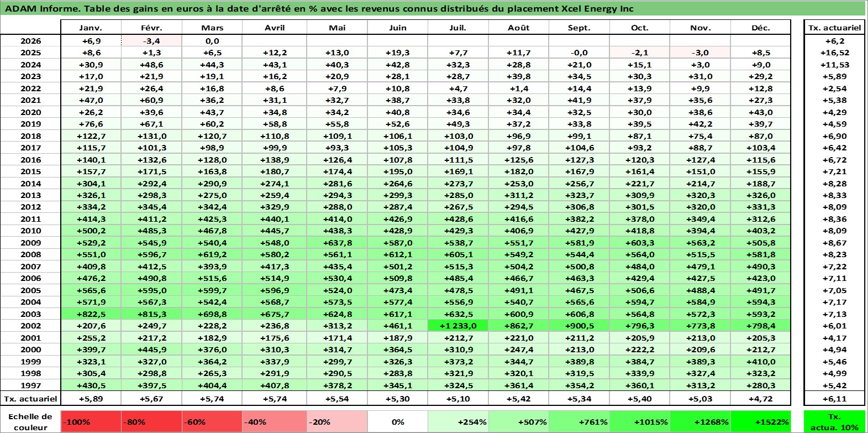This screenshot has width=868, height=433.
Task: Select the +603,3 cell for Oct. 2009
Action: (640, 243)
